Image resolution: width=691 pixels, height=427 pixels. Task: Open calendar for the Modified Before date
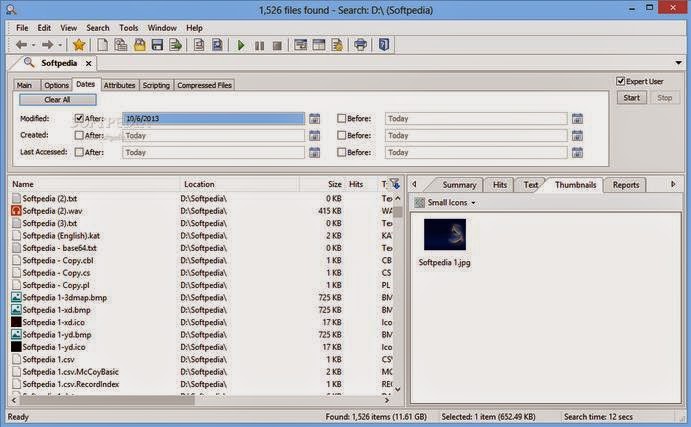point(577,119)
